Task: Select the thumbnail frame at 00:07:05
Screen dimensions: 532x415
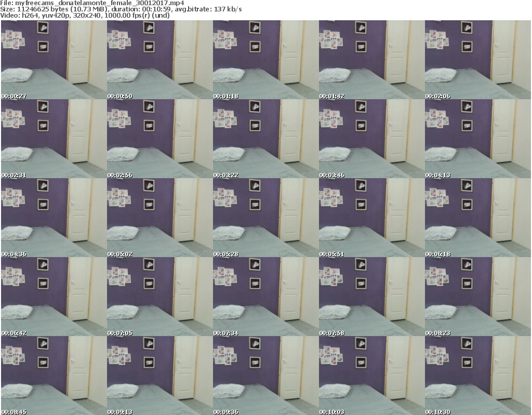Action: [x=160, y=297]
